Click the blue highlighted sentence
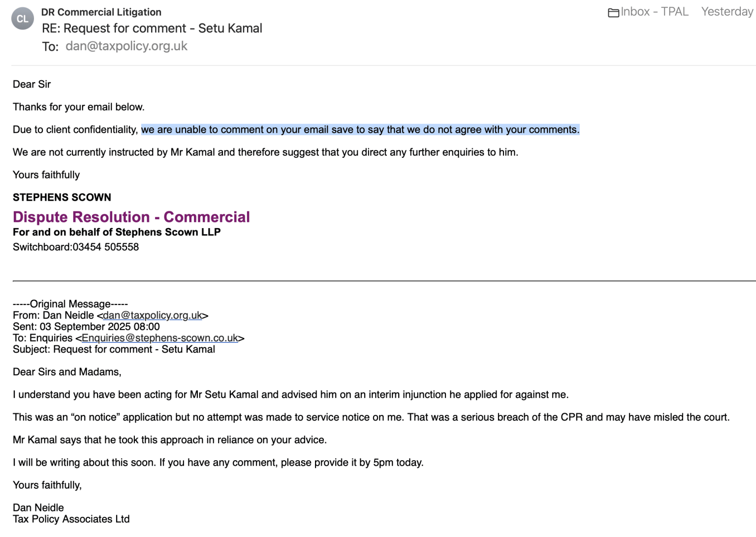 tap(360, 130)
